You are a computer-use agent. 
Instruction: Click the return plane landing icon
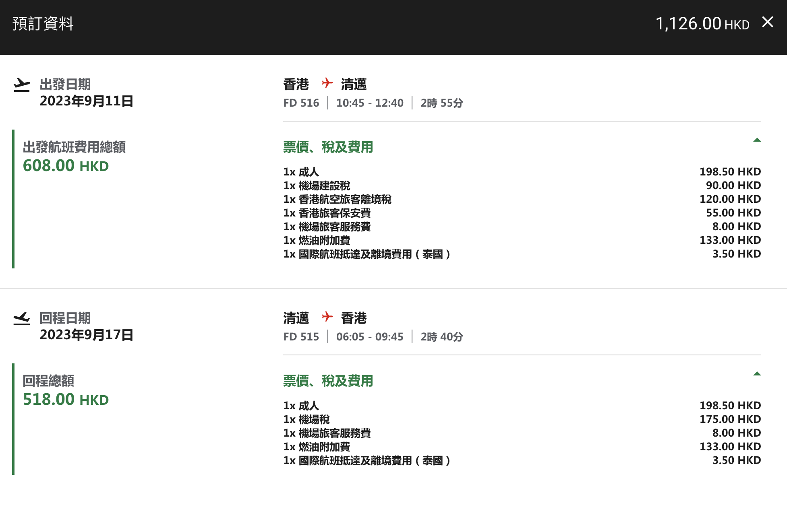click(22, 318)
